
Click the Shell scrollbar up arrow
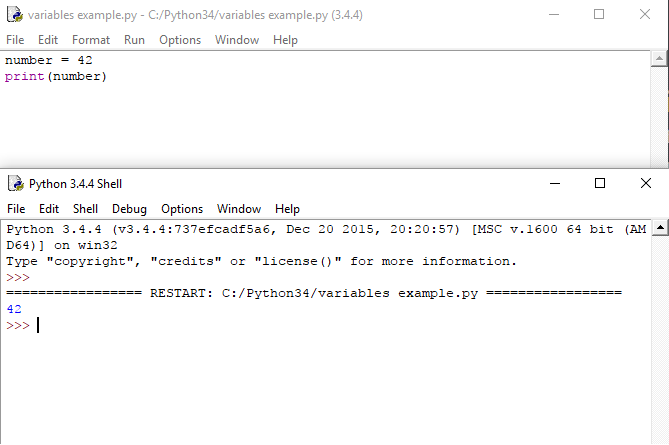[x=660, y=229]
